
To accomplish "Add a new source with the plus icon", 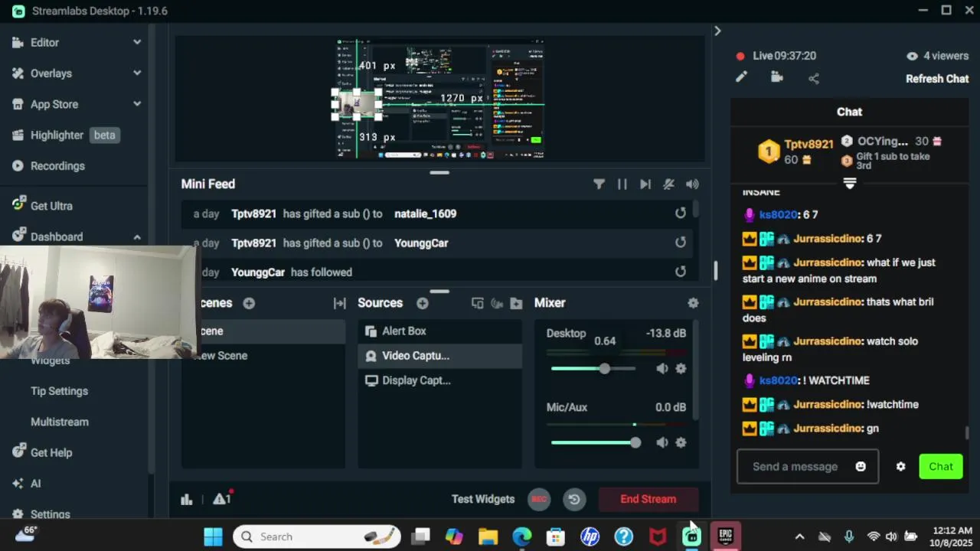I will point(423,303).
